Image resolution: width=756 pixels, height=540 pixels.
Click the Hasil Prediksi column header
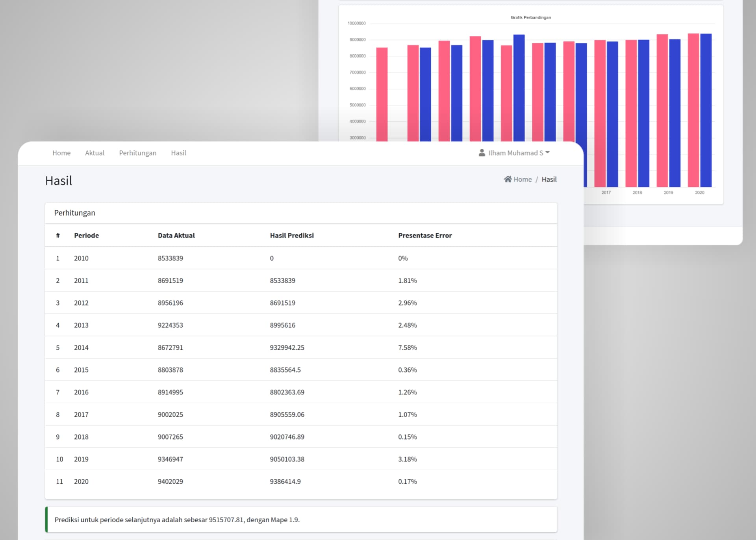click(x=292, y=235)
